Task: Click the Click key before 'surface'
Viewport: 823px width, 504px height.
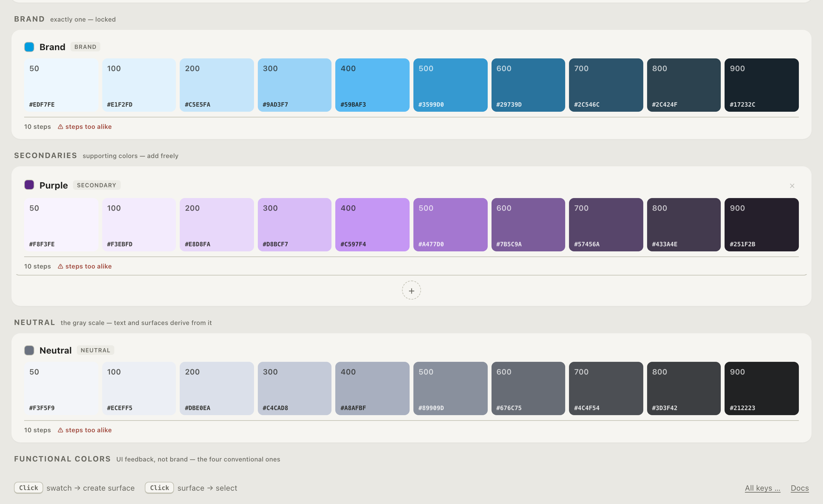Action: 159,487
